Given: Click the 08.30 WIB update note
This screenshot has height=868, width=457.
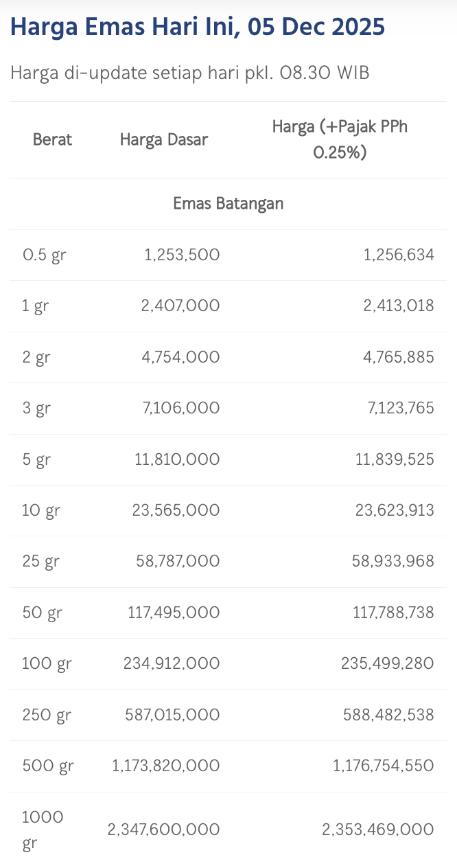Looking at the screenshot, I should point(190,73).
